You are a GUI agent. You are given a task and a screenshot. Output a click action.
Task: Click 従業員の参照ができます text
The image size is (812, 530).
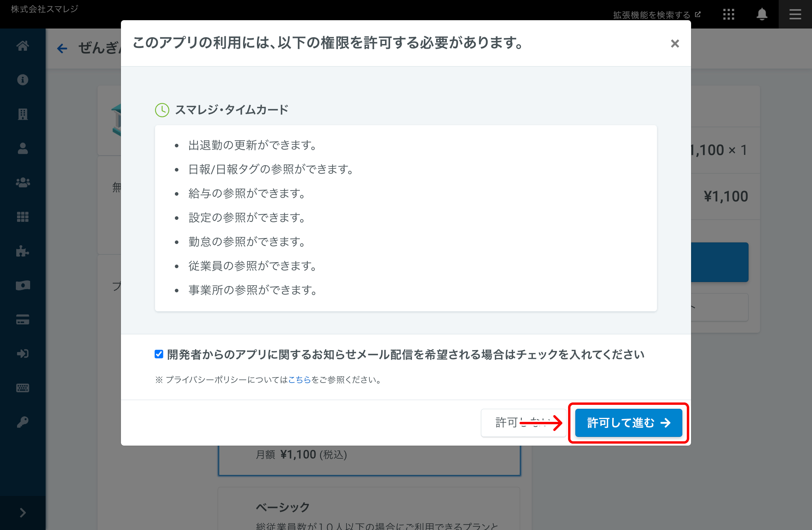tap(253, 266)
